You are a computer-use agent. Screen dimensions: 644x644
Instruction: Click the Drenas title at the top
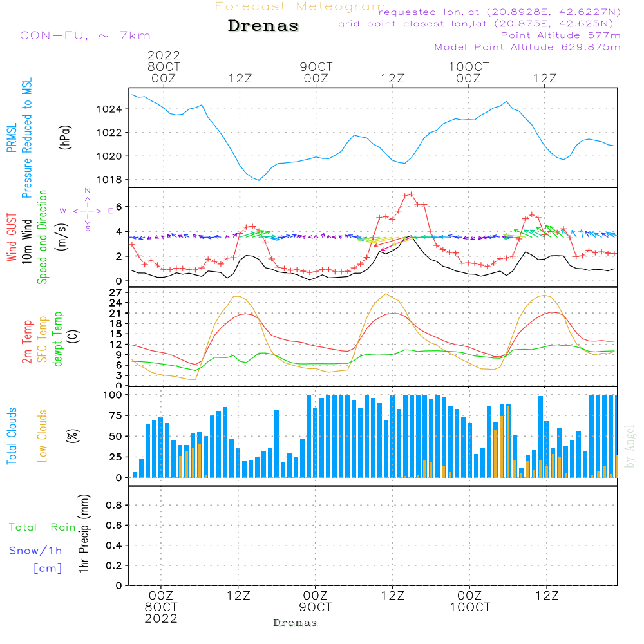(x=263, y=26)
